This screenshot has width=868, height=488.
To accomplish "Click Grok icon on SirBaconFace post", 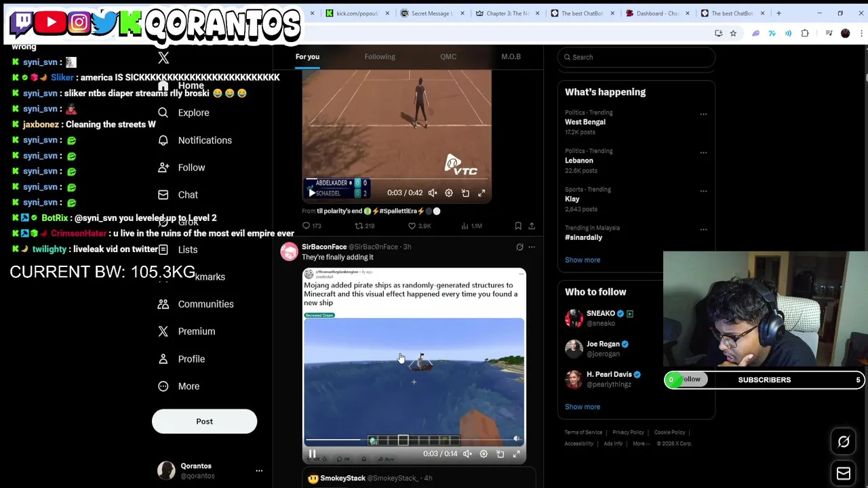I will point(519,247).
